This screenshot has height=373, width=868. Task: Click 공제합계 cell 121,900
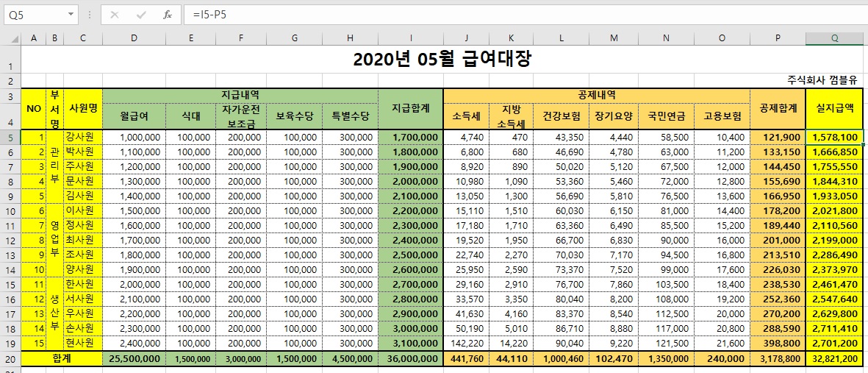coord(778,137)
